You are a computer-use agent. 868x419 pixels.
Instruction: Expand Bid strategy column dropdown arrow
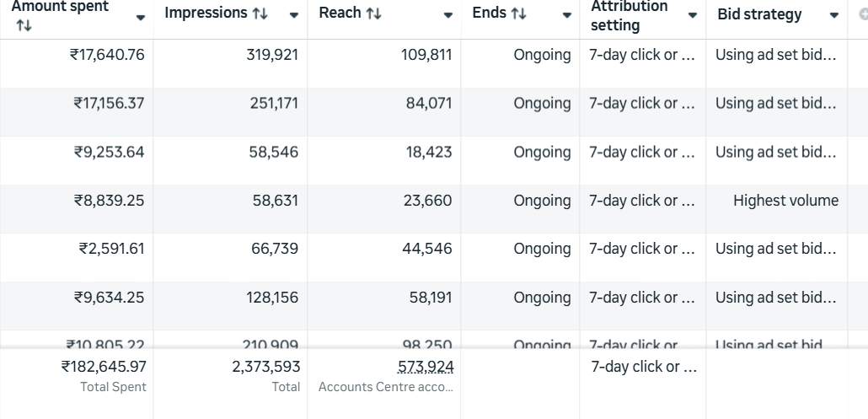(x=834, y=15)
